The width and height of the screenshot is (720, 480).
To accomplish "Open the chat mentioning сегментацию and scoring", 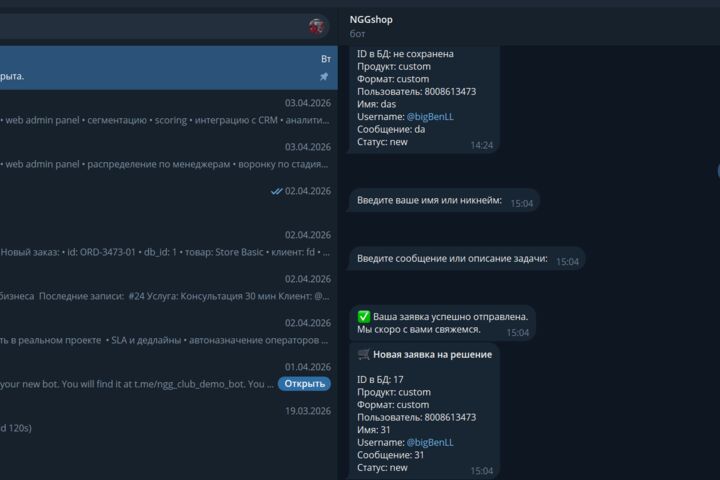I will 169,112.
